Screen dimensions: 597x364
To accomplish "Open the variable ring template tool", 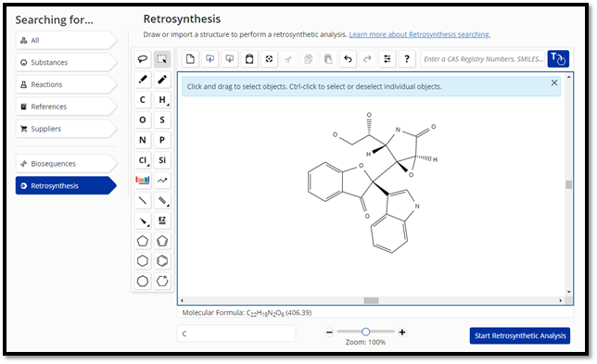I will [x=162, y=281].
